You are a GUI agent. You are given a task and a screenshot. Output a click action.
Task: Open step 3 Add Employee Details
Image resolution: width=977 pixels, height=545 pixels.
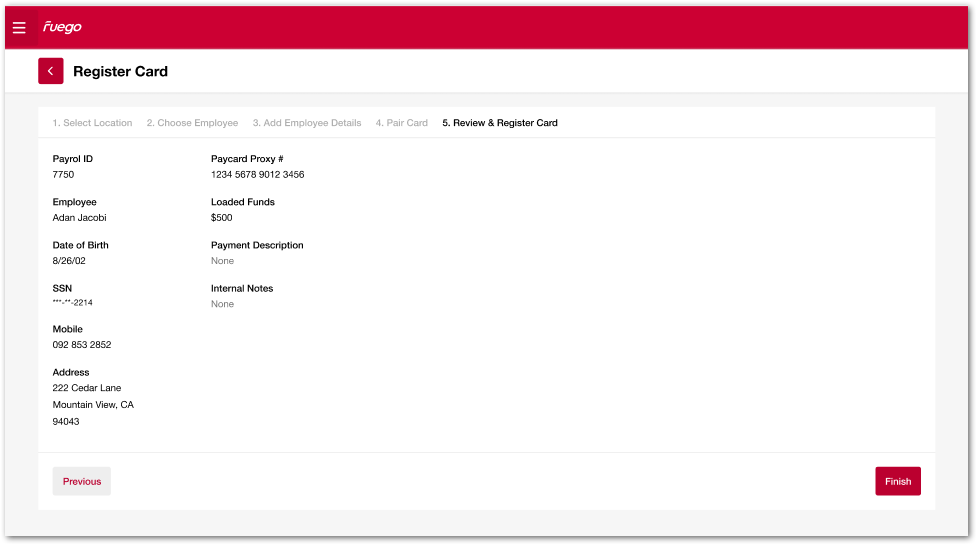click(x=307, y=123)
